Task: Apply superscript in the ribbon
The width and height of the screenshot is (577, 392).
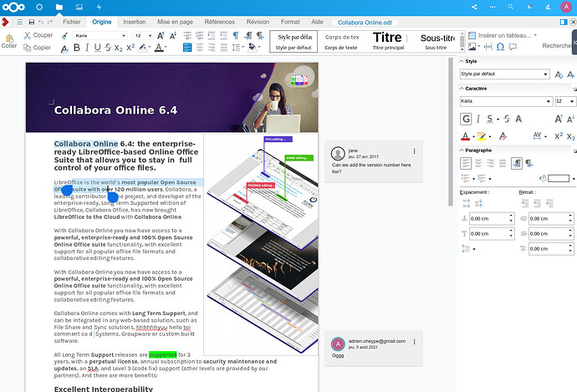Action: tap(130, 48)
